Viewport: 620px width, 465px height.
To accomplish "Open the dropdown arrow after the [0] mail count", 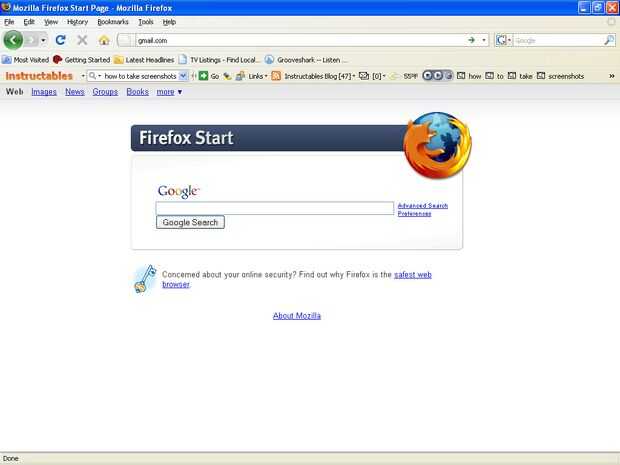I will (384, 76).
